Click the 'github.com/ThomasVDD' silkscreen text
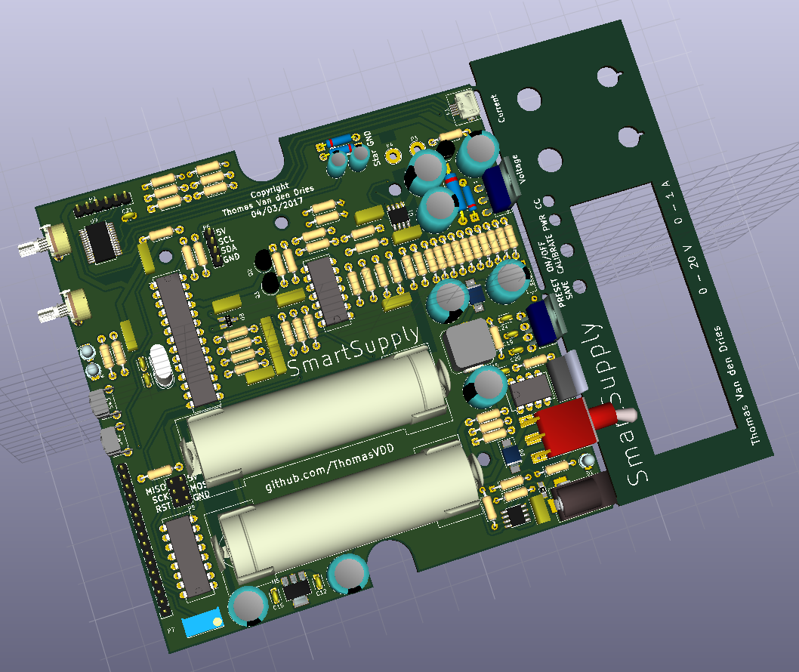Screen dimensions: 799x672 tap(330, 467)
